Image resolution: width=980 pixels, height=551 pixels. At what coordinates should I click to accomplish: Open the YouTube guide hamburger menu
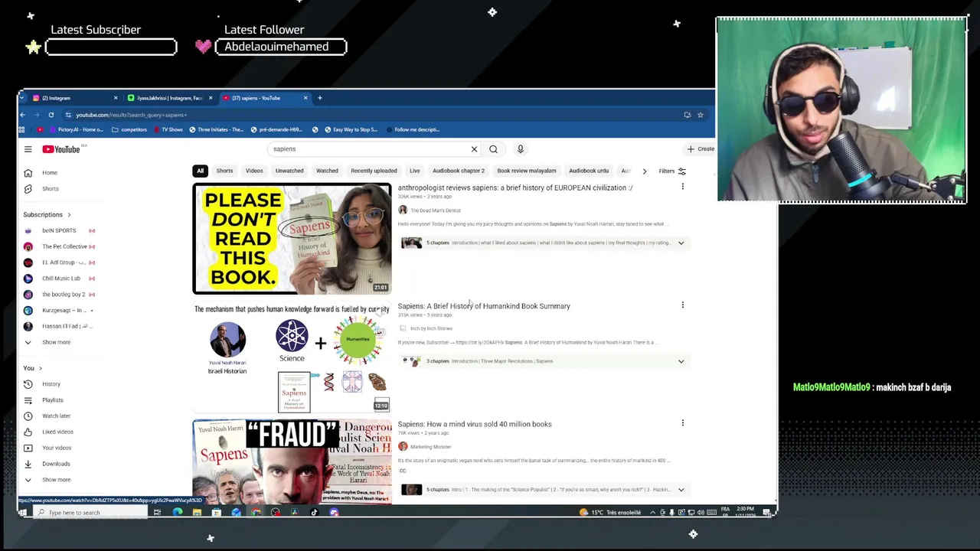tap(28, 149)
